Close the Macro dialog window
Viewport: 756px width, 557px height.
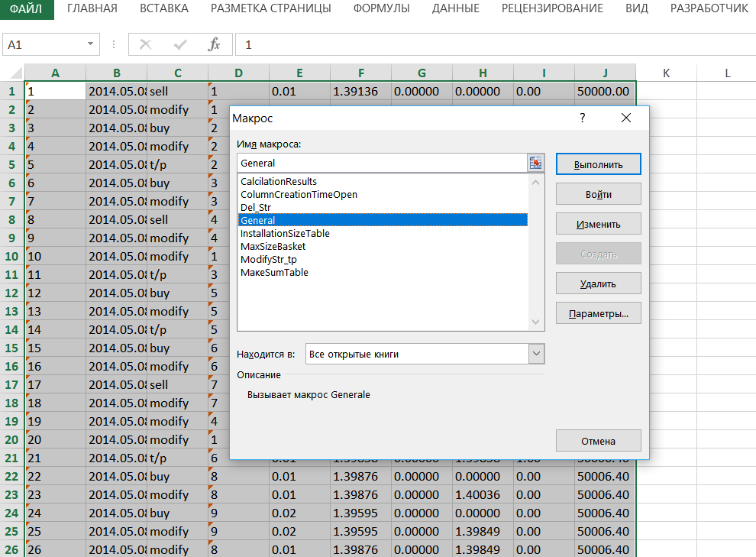click(x=626, y=118)
